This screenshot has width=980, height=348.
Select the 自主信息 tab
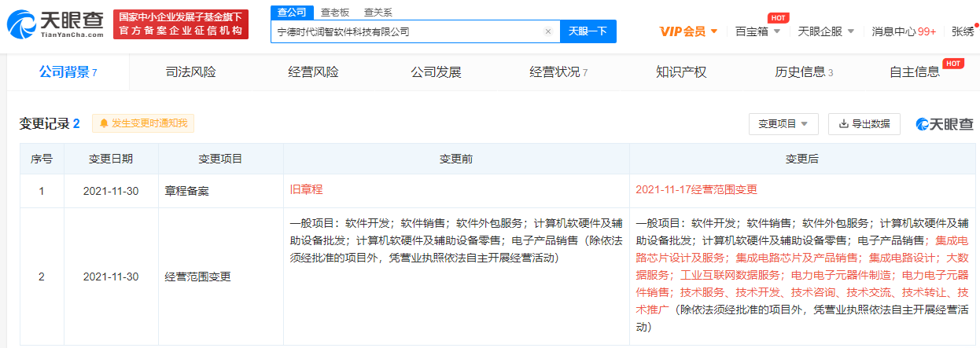point(915,72)
